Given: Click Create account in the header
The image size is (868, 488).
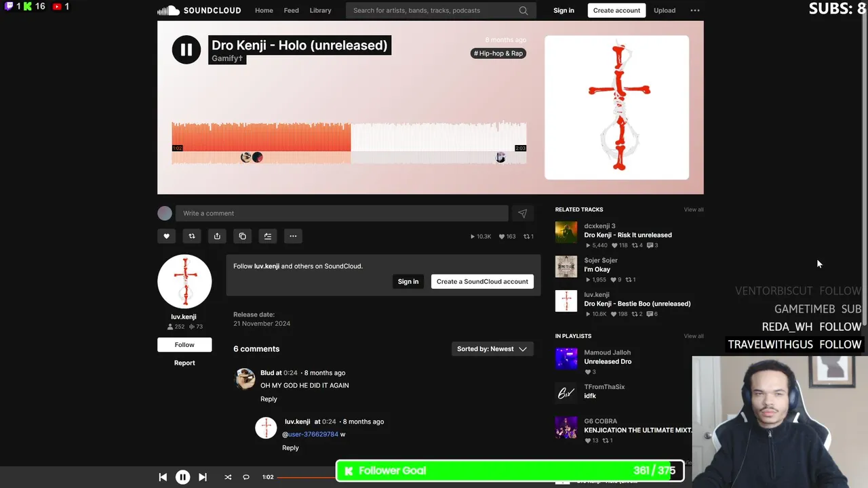Looking at the screenshot, I should pyautogui.click(x=616, y=10).
